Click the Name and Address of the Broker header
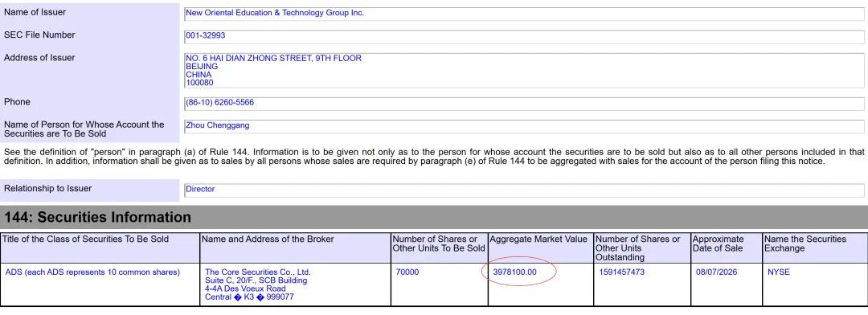Viewport: 868px width, 315px height. point(268,239)
